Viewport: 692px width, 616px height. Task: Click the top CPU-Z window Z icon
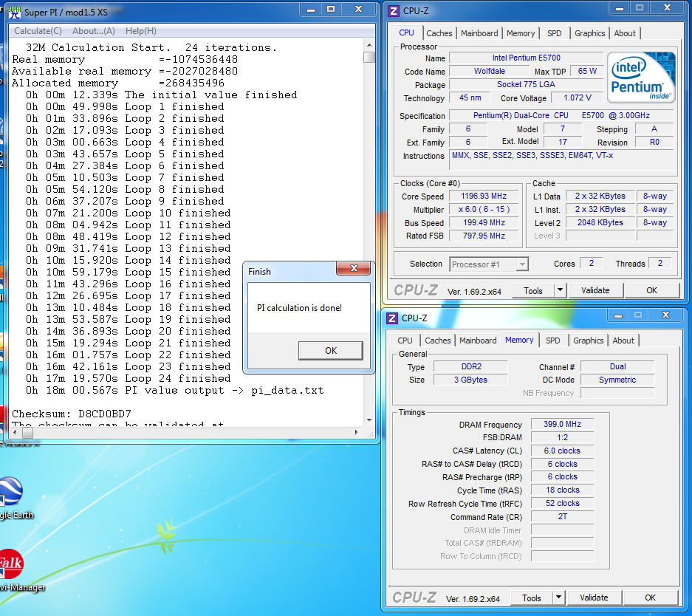394,10
